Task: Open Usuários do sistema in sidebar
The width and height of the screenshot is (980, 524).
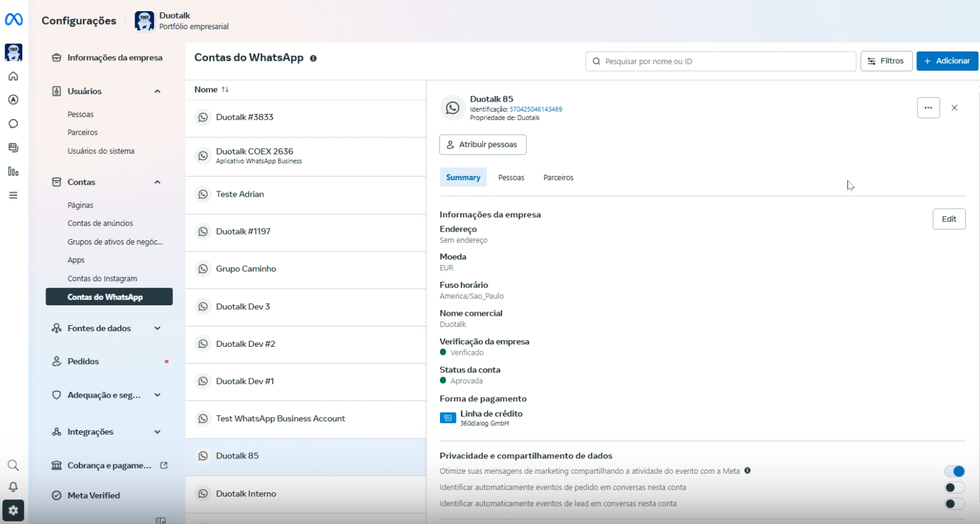Action: point(101,151)
